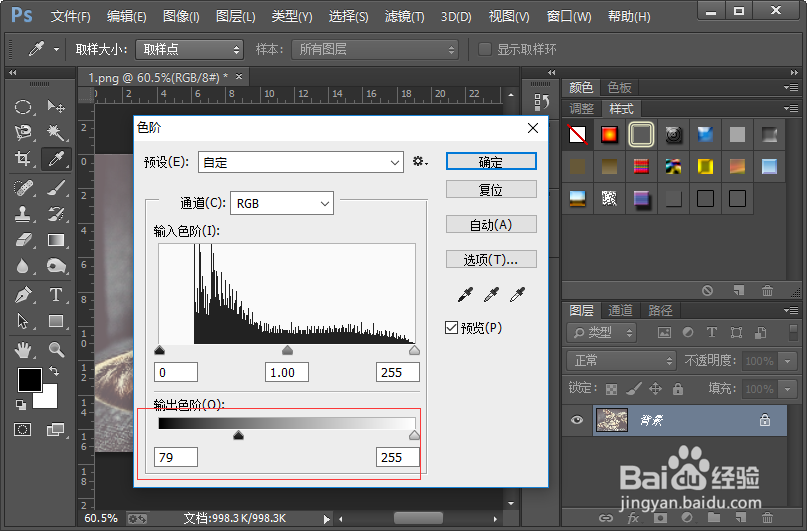Open 选项(T)... options
807x531 pixels.
(491, 259)
